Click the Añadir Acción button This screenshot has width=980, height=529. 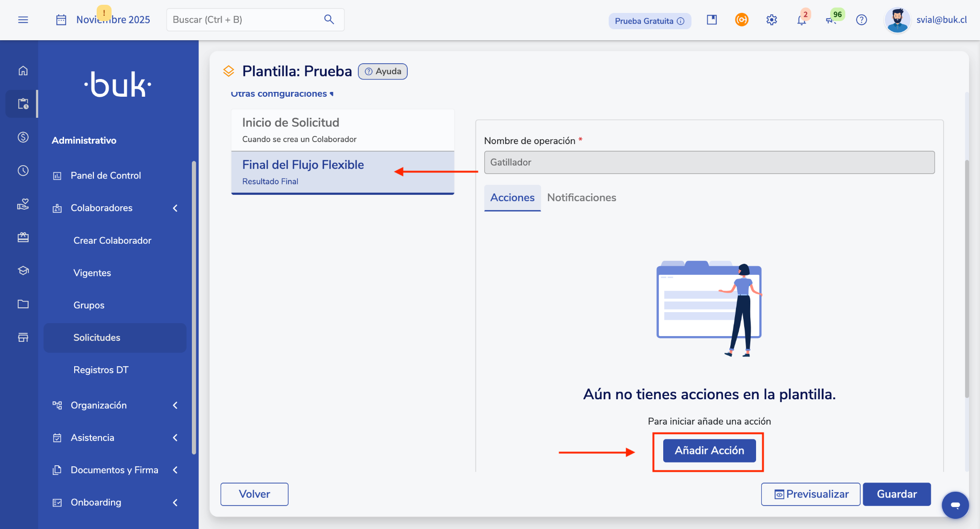tap(709, 450)
